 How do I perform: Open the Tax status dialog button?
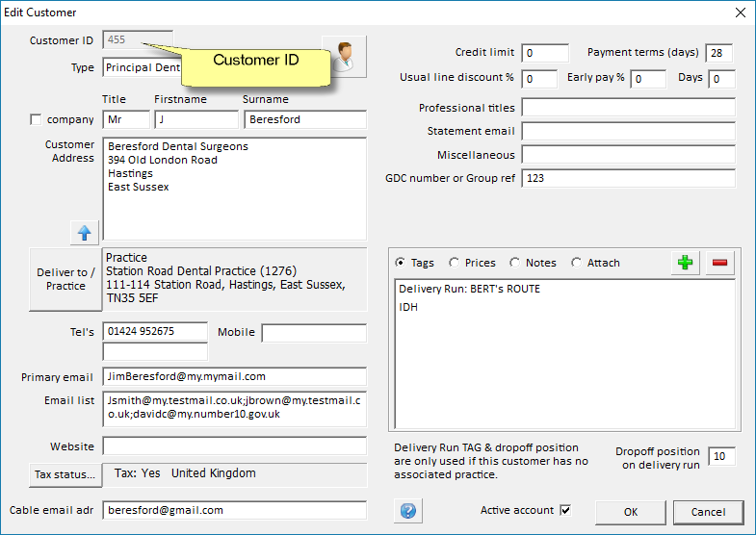pos(65,474)
